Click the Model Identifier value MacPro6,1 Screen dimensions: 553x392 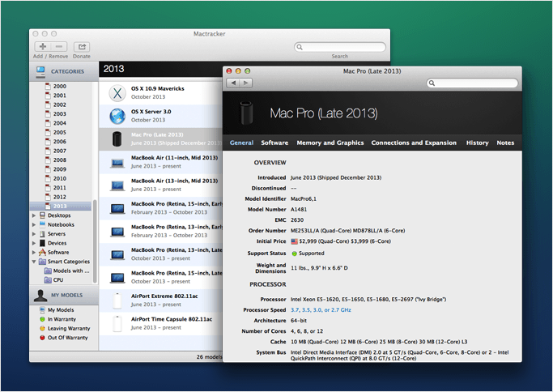(x=304, y=199)
